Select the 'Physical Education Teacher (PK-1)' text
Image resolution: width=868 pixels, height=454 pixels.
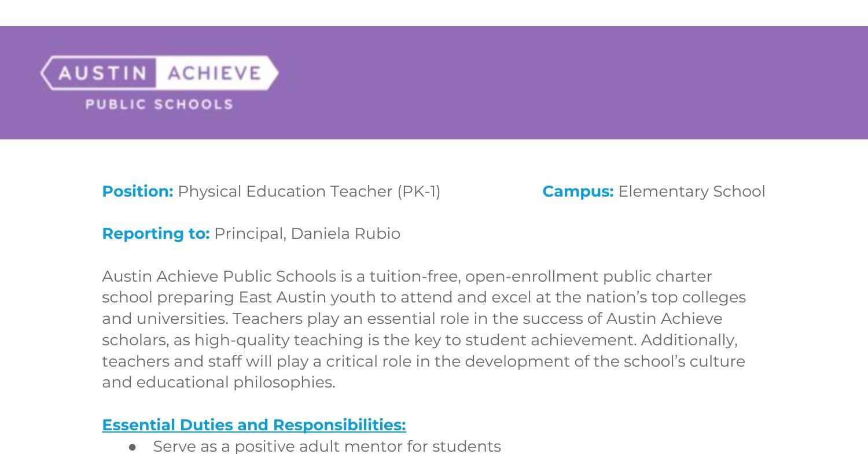coord(309,191)
